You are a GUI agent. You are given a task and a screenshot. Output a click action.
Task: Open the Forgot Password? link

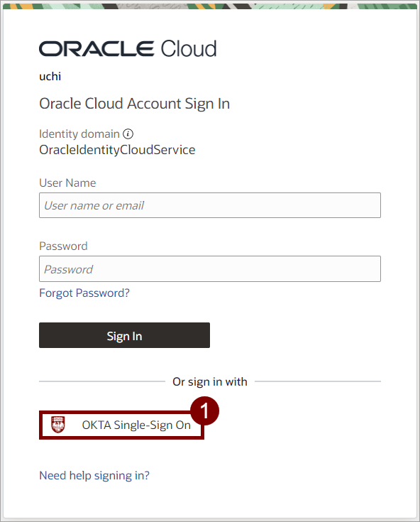pyautogui.click(x=84, y=293)
